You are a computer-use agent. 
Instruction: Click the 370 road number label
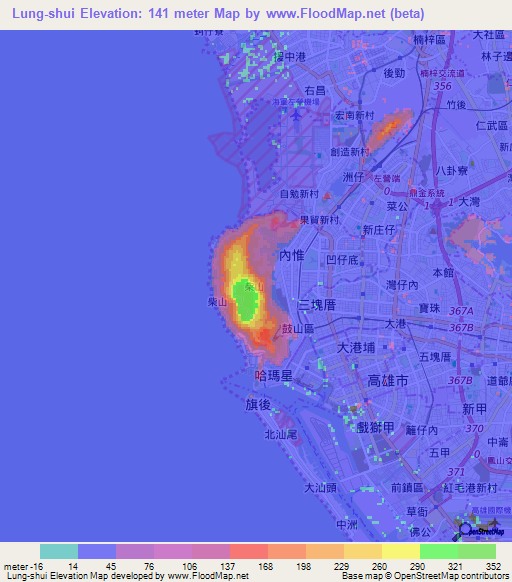[x=475, y=429]
